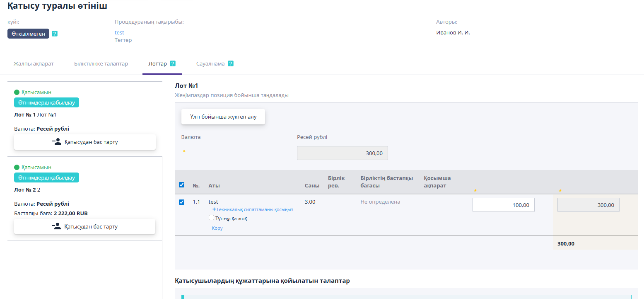Click the help icon next to Өткізілмеген status
This screenshot has height=299, width=644.
click(55, 34)
